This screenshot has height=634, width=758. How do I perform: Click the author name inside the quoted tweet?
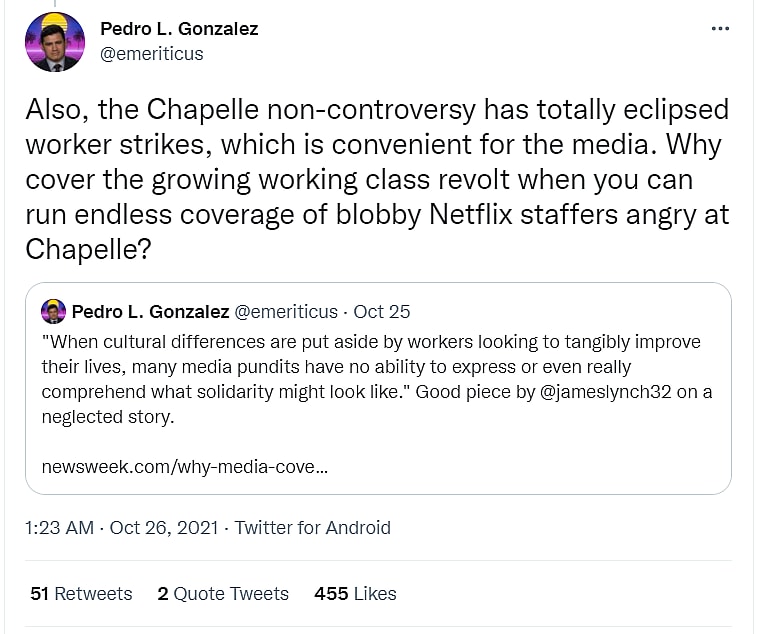pos(150,311)
